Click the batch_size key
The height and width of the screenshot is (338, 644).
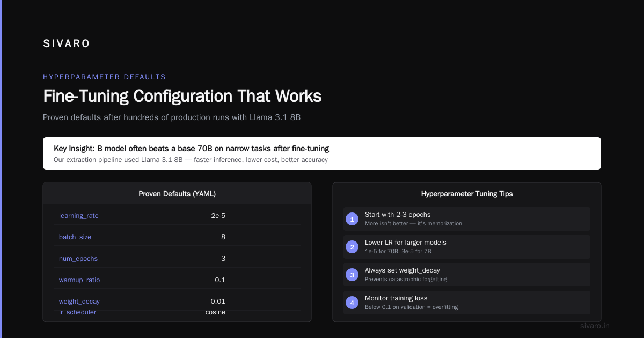point(75,237)
